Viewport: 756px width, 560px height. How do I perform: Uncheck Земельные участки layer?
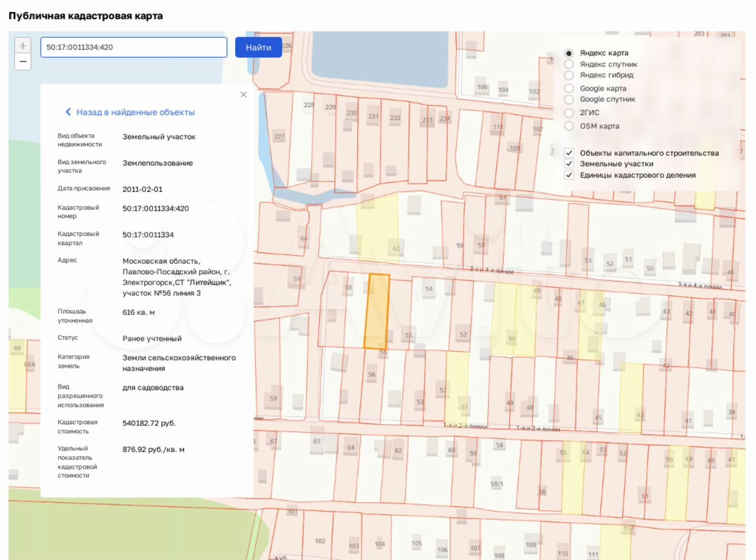[569, 164]
